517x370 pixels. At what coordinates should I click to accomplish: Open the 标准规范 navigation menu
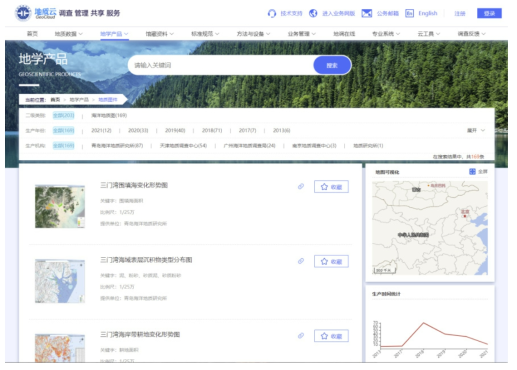pyautogui.click(x=205, y=34)
